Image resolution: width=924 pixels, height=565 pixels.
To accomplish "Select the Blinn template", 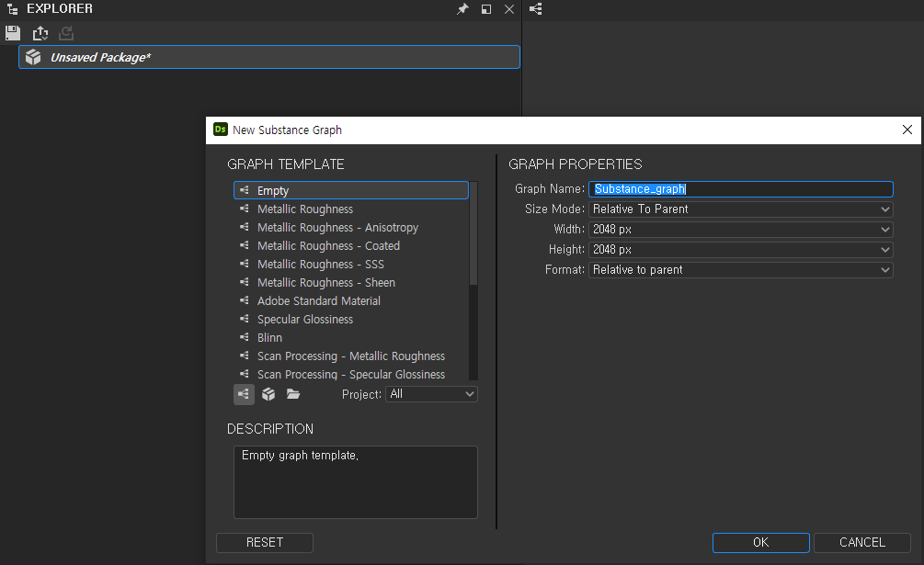I will pos(351,337).
